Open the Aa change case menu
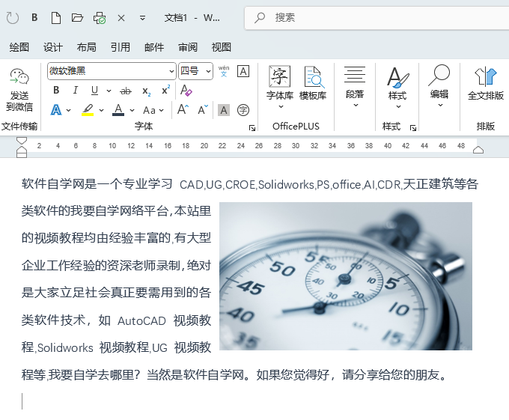Screen dimensions: 509x420 click(x=153, y=110)
